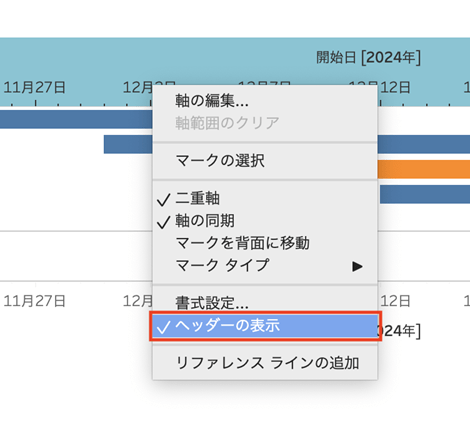Expand the マーク タイプ submenu arrow
Viewport: 470px width, 426px height.
click(357, 266)
